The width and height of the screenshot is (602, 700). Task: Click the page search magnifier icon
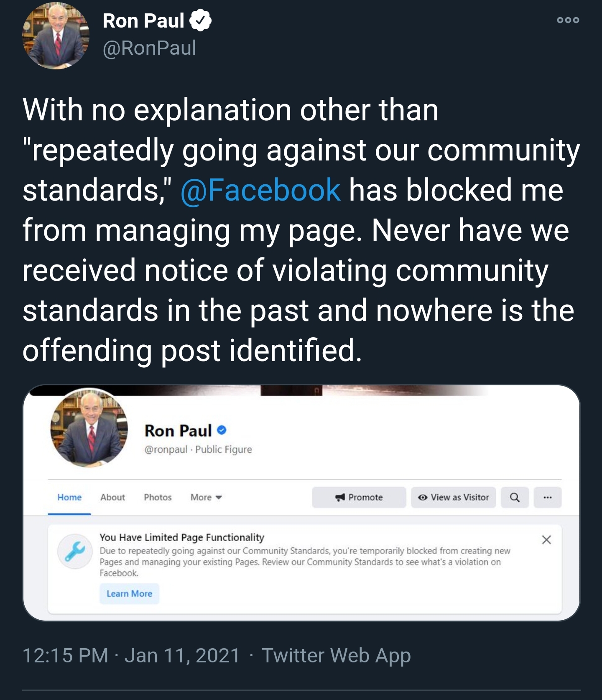pos(515,497)
